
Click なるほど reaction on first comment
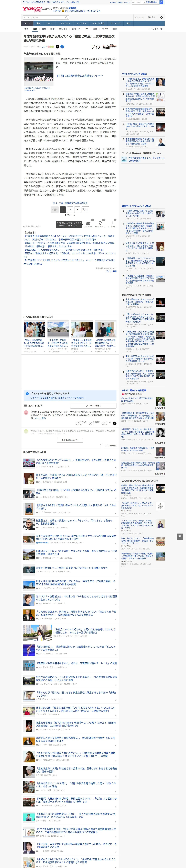tap(94, 423)
